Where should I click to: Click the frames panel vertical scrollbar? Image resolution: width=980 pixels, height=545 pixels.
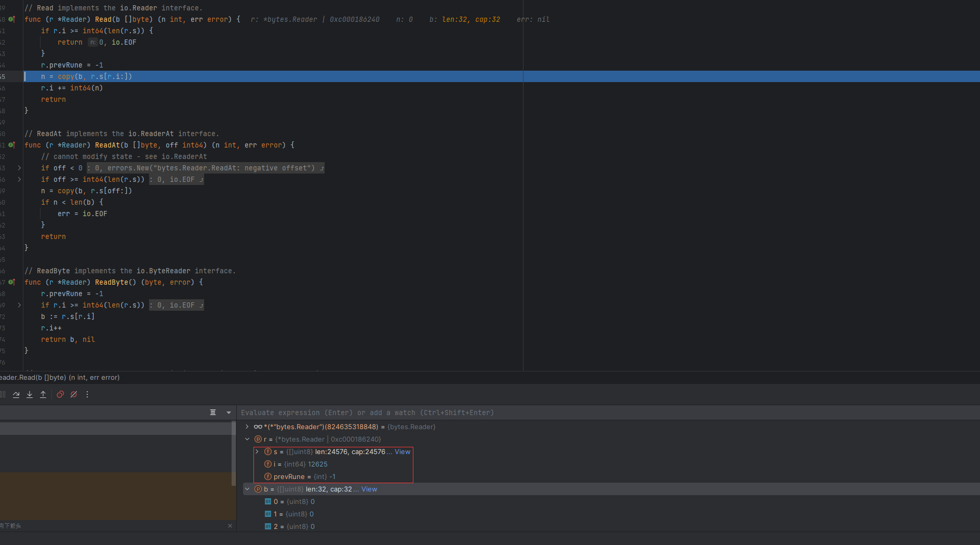coord(234,453)
